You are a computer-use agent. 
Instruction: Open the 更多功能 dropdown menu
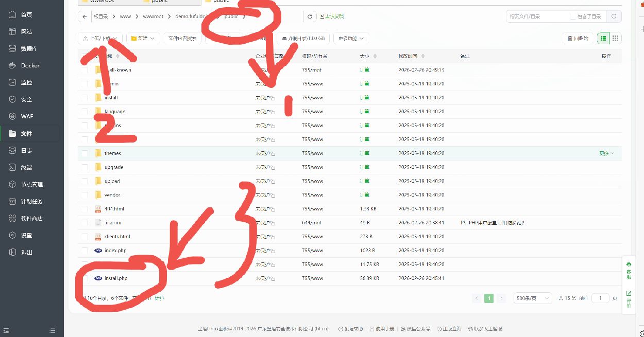click(x=351, y=38)
